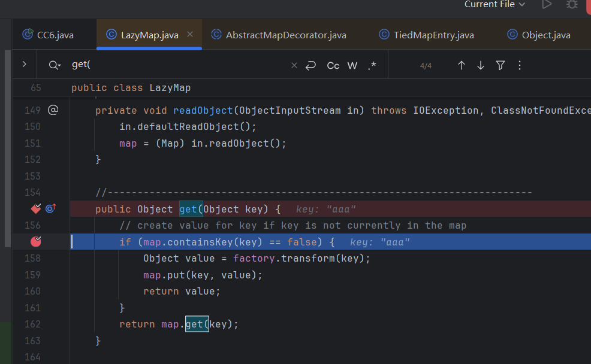Click the 4/4 match counter
Viewport: 591px width, 364px height.
pos(426,66)
